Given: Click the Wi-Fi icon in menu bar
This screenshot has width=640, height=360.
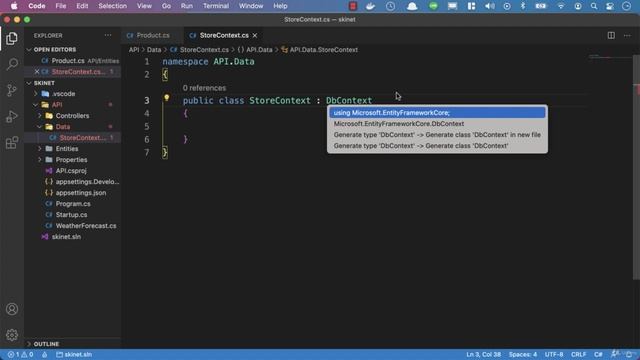Looking at the screenshot, I should (x=561, y=6).
